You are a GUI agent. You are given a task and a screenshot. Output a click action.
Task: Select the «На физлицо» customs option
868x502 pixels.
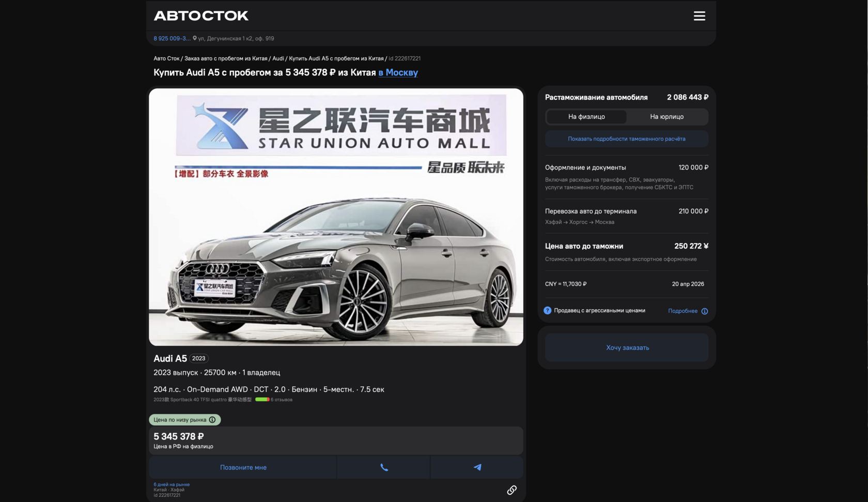[x=586, y=117]
